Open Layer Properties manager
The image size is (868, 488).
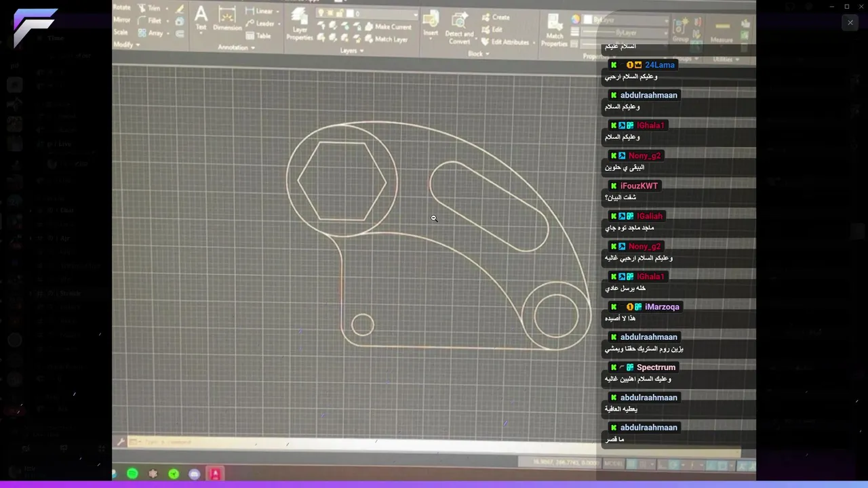299,25
